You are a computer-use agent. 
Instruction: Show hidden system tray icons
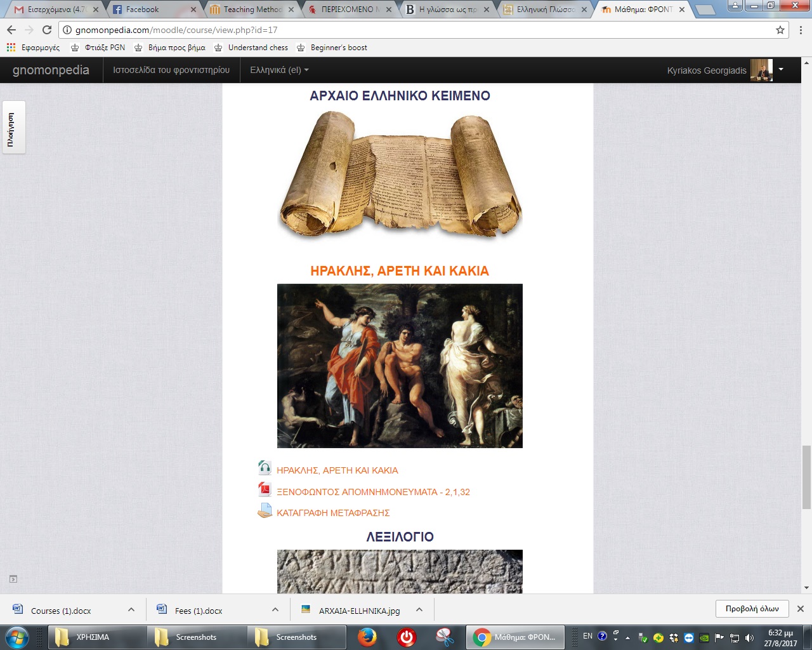[627, 637]
